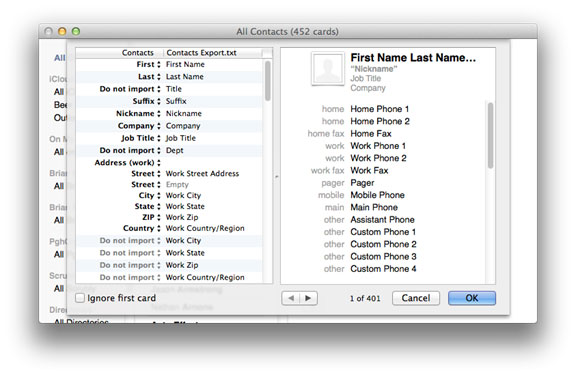Click the contact photo placeholder

pyautogui.click(x=328, y=69)
